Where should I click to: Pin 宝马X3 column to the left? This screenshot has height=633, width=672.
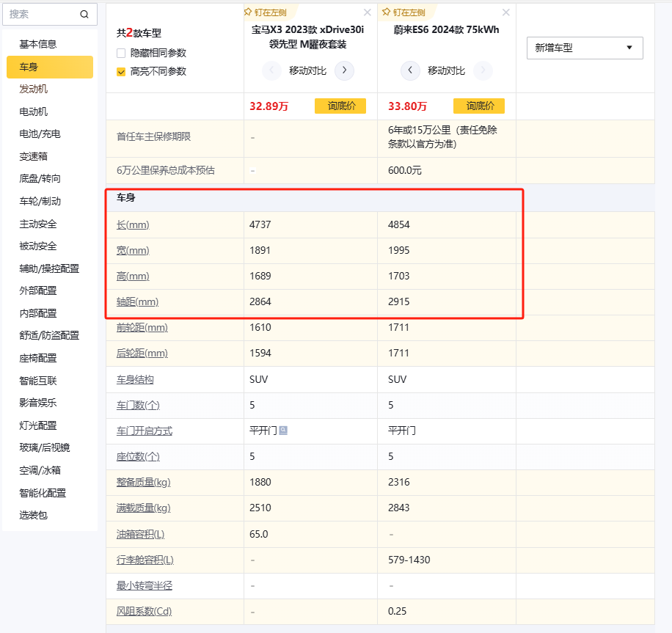(266, 12)
